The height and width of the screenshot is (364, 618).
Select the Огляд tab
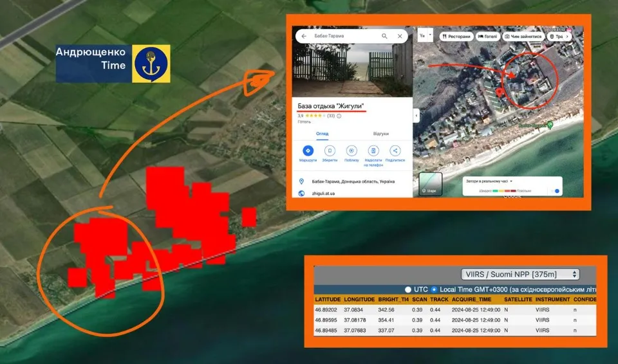(x=322, y=134)
